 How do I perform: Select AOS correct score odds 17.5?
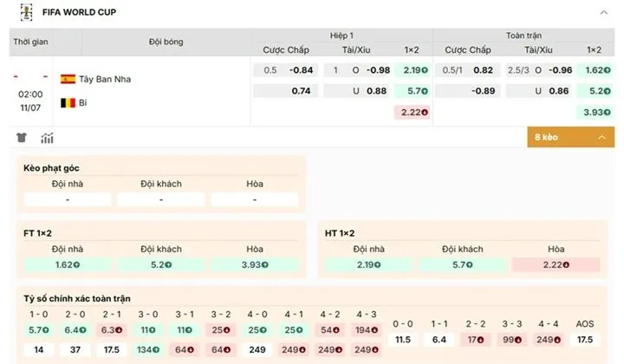tap(585, 340)
